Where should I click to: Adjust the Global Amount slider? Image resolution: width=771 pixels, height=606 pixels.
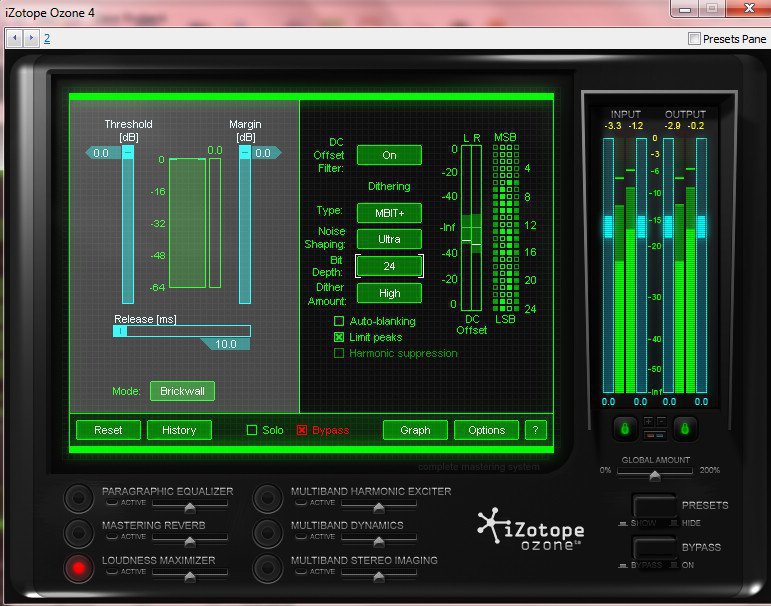pos(654,473)
